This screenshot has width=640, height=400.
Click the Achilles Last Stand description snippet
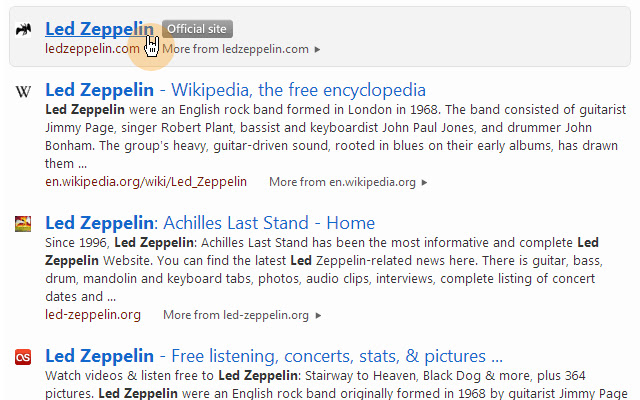tap(320, 269)
